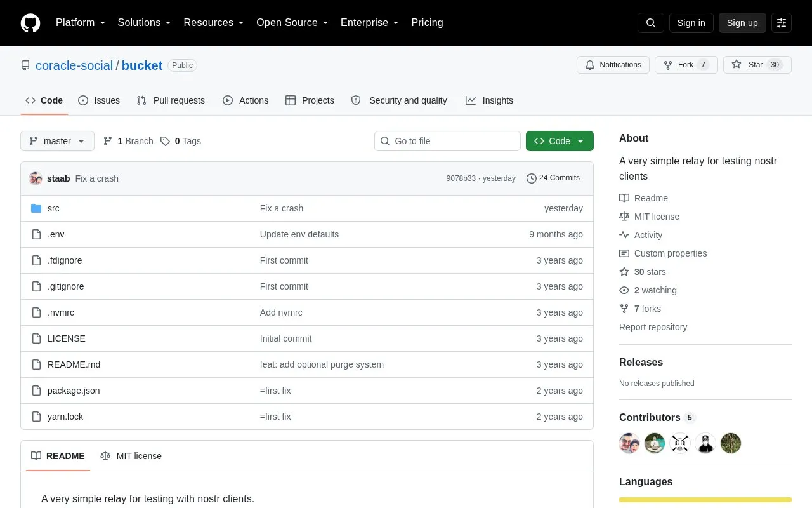812x508 pixels.
Task: Open the hooded-figure contributor avatar
Action: click(705, 443)
